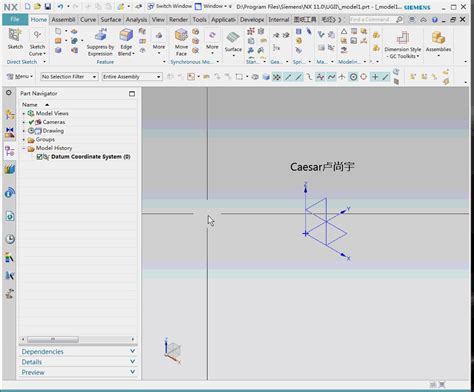Open the HD3D Tools sidebar tab
Screen dimensions: 474x392
click(10, 193)
